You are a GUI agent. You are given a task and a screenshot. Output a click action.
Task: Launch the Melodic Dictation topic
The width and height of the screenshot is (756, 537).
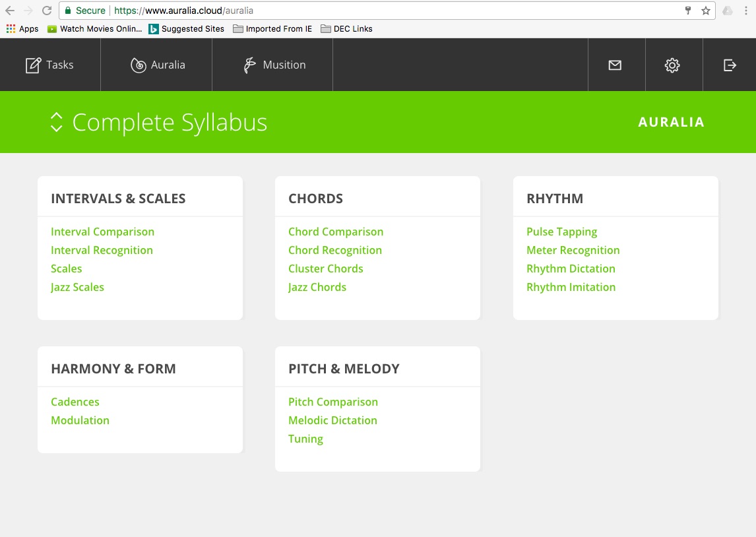click(x=332, y=420)
